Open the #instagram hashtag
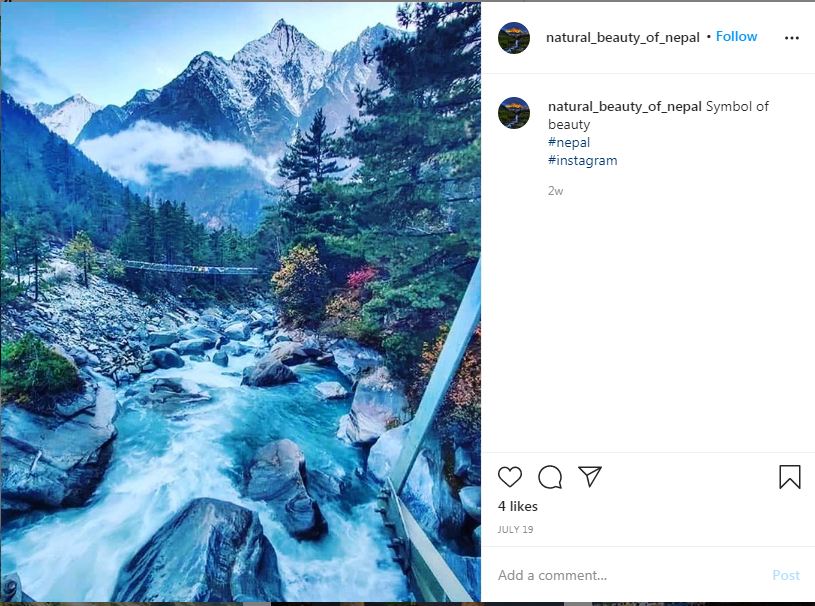Image resolution: width=815 pixels, height=606 pixels. coord(583,161)
